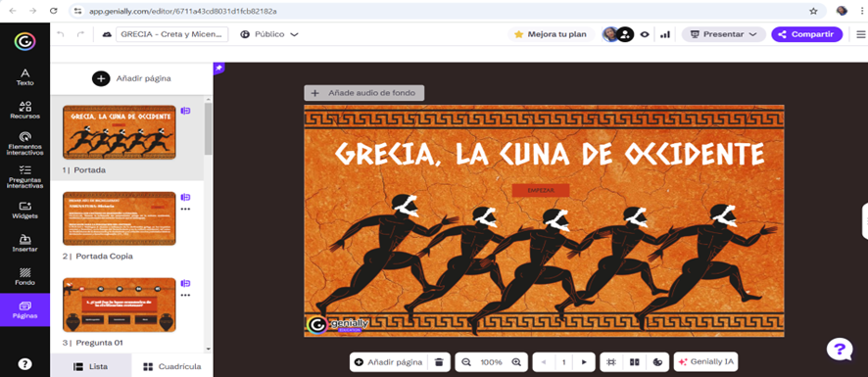The width and height of the screenshot is (868, 377).
Task: Open the Fondo background panel
Action: (24, 277)
